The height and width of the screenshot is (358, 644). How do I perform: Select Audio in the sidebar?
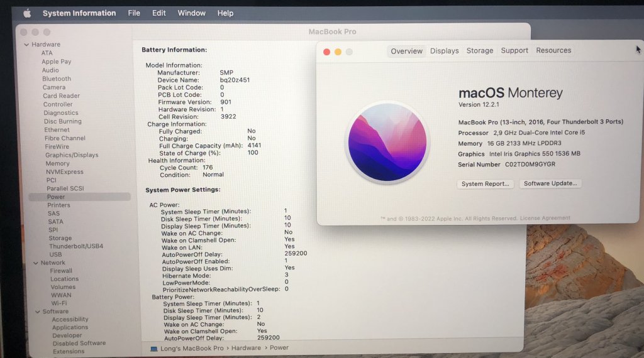(x=50, y=70)
